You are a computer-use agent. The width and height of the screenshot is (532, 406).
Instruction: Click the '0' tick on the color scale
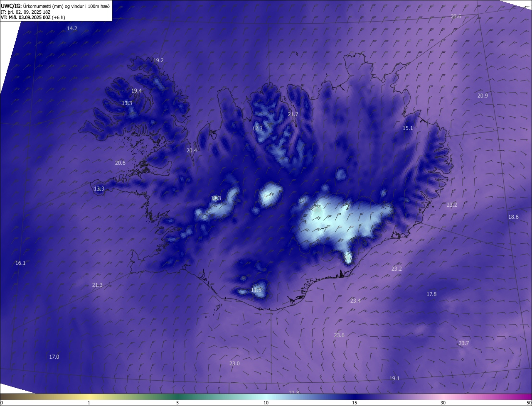click(x=2, y=403)
